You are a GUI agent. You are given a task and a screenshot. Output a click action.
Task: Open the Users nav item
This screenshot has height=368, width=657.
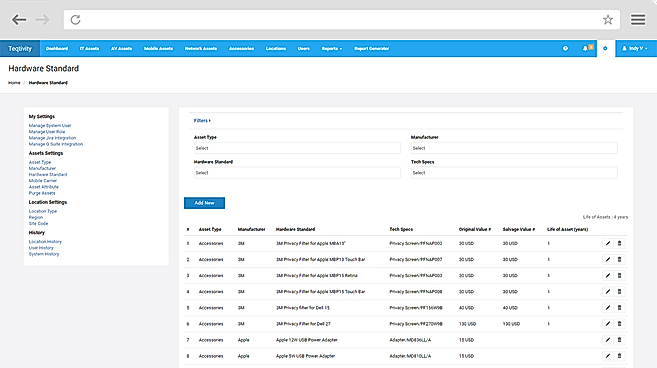click(x=304, y=49)
